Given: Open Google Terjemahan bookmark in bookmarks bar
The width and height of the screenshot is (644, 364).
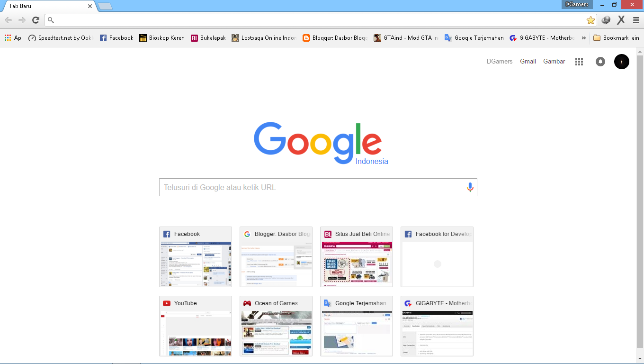Looking at the screenshot, I should 474,38.
